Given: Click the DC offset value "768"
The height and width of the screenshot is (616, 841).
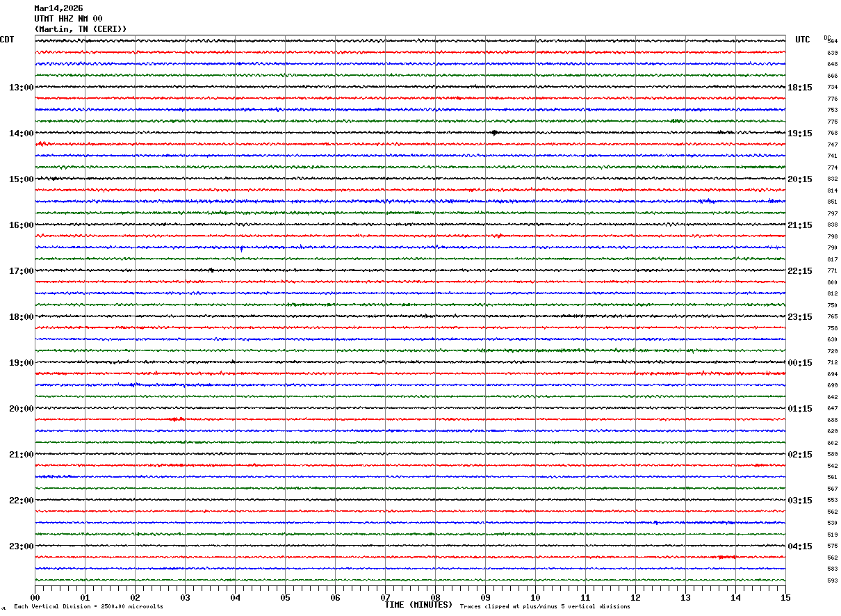Looking at the screenshot, I should coord(832,133).
